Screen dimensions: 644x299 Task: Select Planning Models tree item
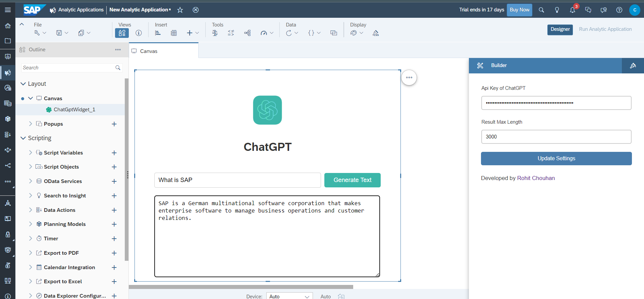point(65,224)
